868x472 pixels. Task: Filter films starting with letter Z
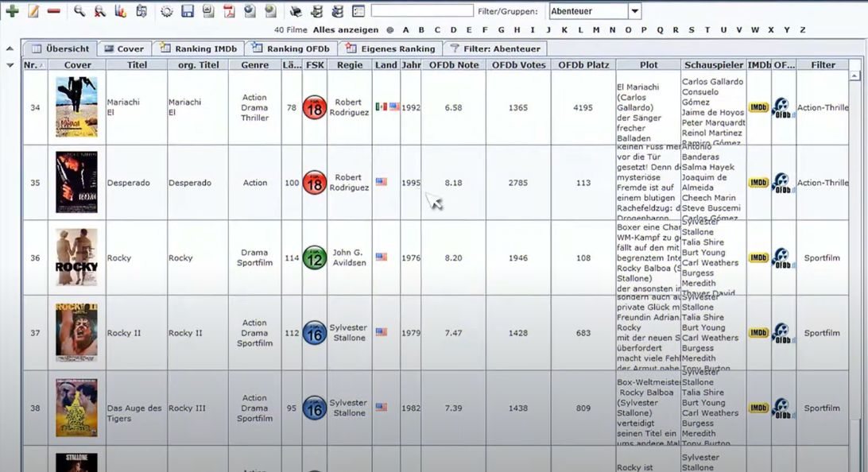pyautogui.click(x=803, y=30)
